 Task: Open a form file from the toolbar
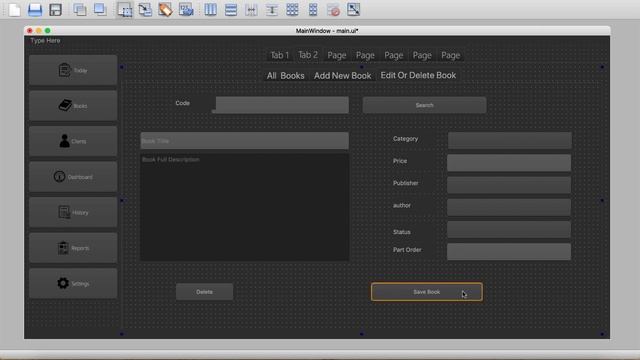(x=35, y=9)
